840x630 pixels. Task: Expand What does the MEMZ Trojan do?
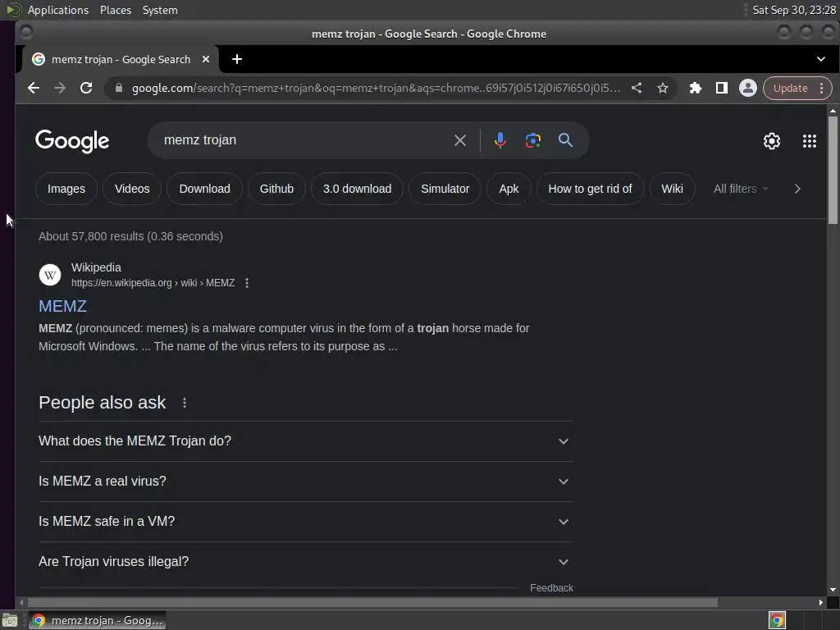pos(306,441)
